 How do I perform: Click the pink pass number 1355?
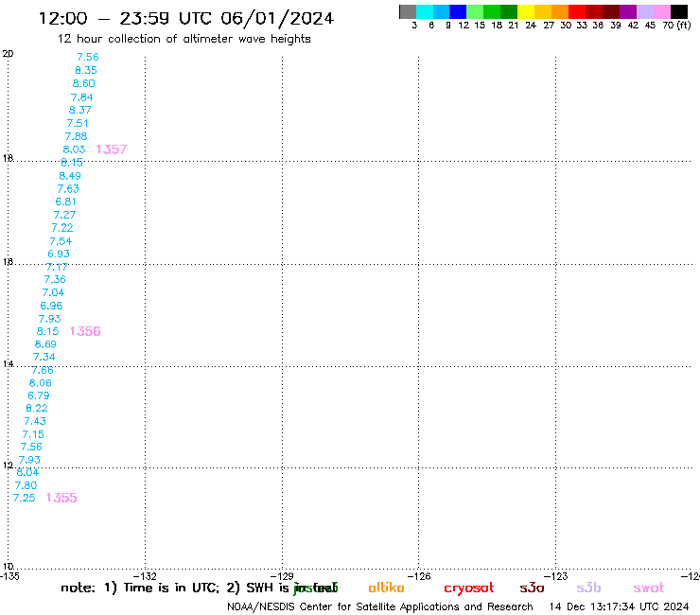[x=61, y=498]
